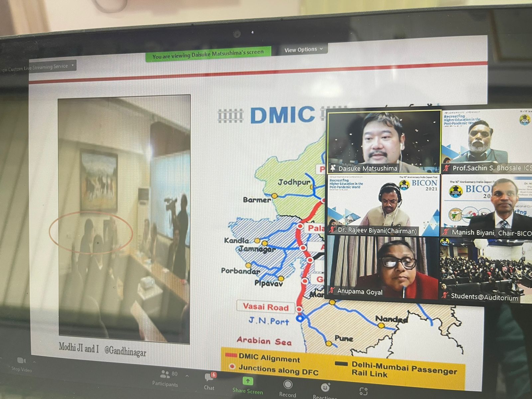This screenshot has height=399, width=532.
Task: Expand the Participants options caret
Action: coord(187,376)
